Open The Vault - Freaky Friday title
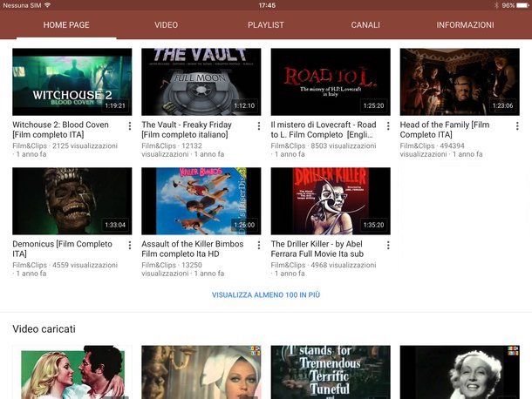Screen dimensions: 532x399 187,130
